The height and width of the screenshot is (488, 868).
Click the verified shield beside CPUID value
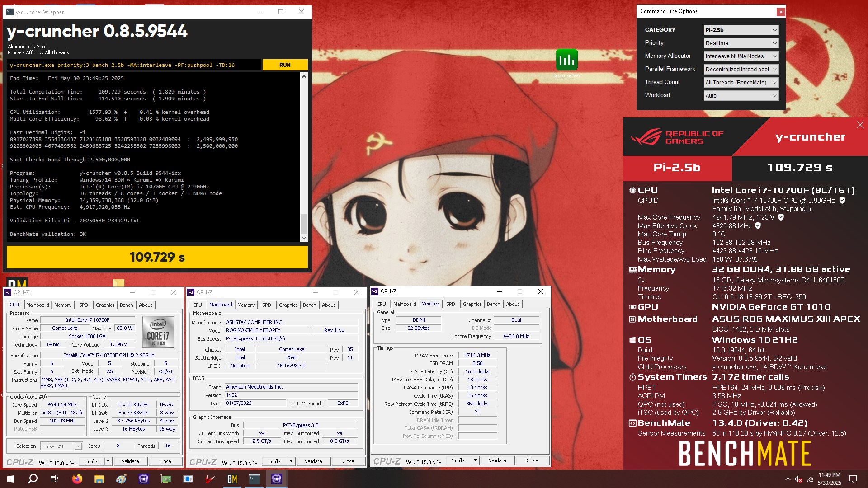[842, 200]
